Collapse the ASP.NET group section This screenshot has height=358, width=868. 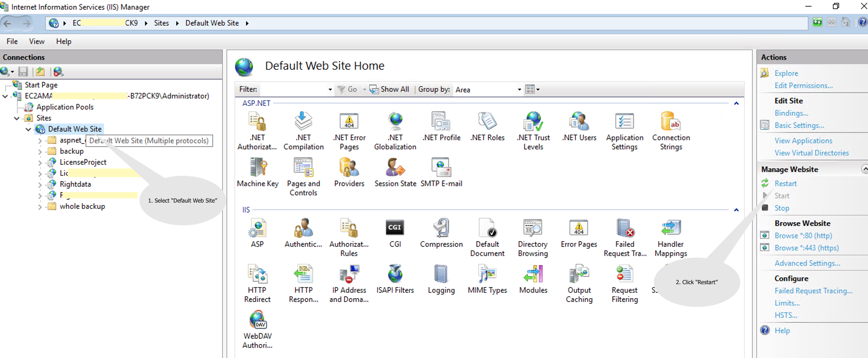click(736, 103)
